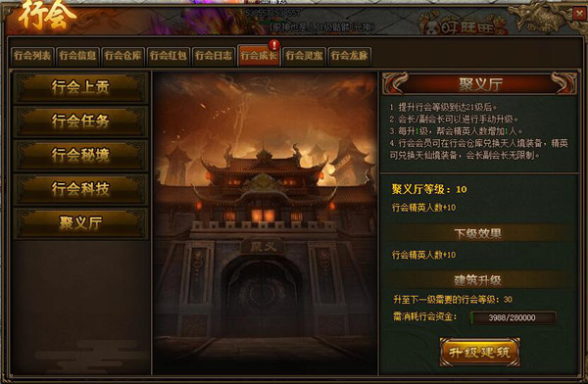Select 聚义厅 in the left sidebar

(x=80, y=223)
